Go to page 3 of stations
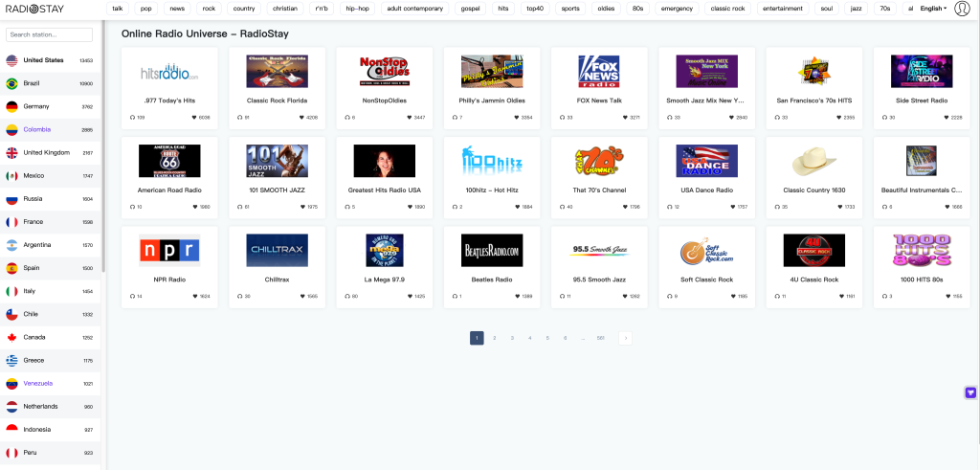The image size is (980, 470). (512, 338)
